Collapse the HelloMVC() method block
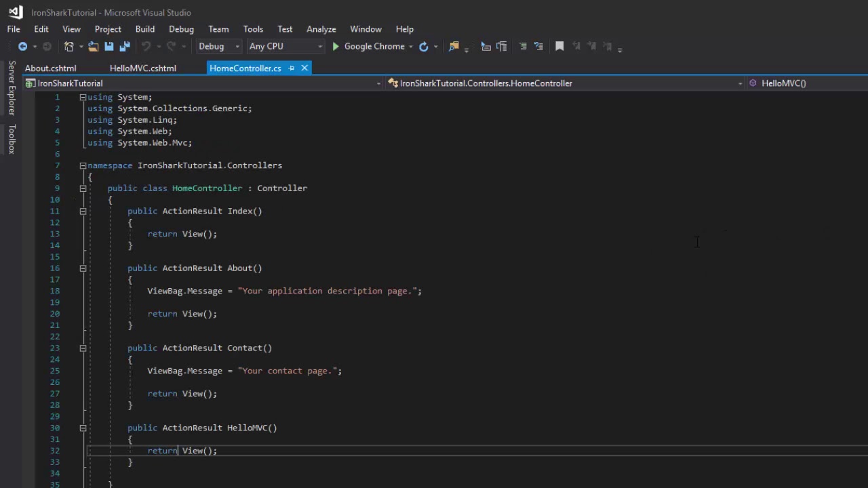This screenshot has width=868, height=488. click(x=83, y=428)
